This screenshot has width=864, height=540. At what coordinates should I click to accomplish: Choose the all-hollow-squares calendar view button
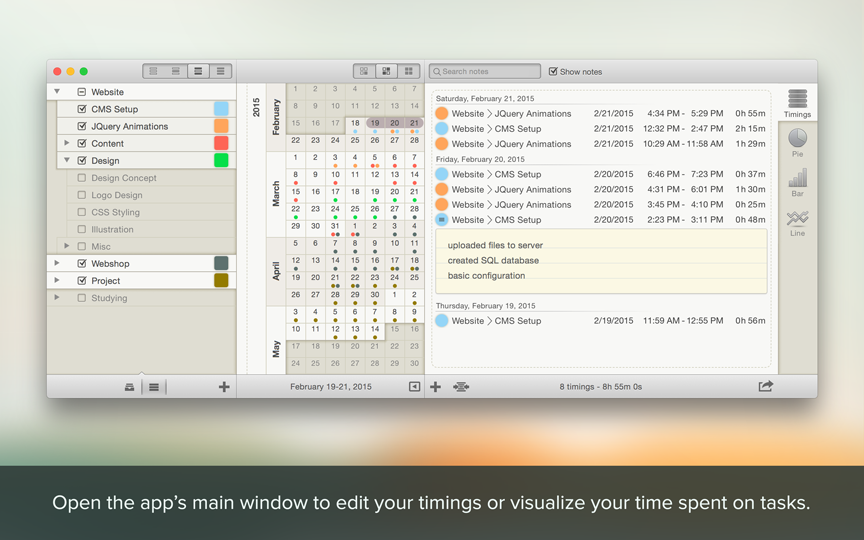click(364, 71)
